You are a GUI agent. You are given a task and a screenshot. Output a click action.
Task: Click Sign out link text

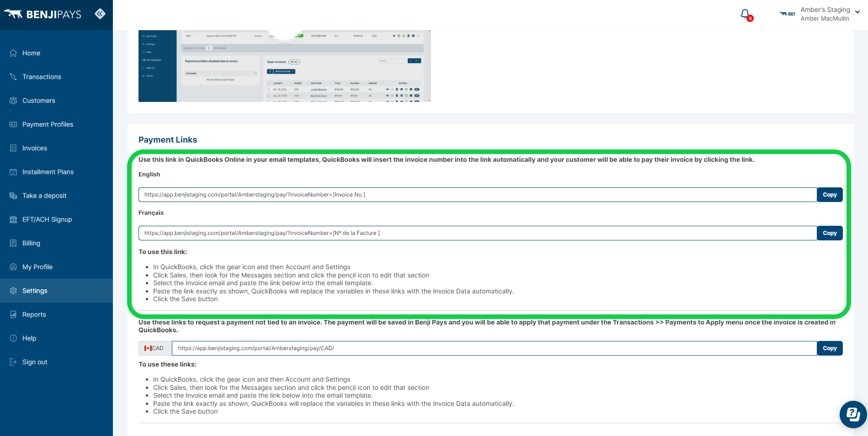coord(35,362)
